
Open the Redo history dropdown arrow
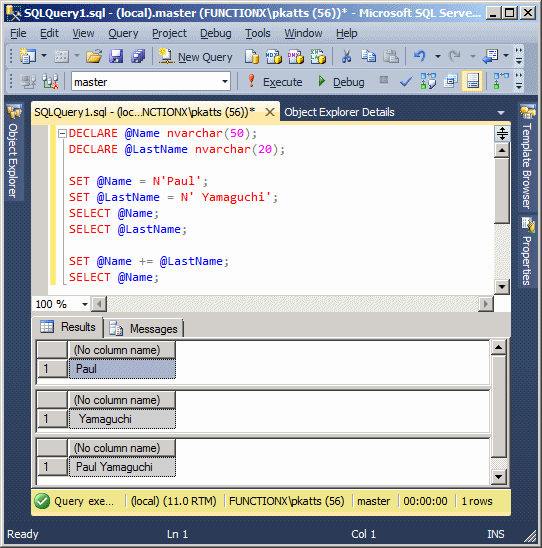(472, 56)
